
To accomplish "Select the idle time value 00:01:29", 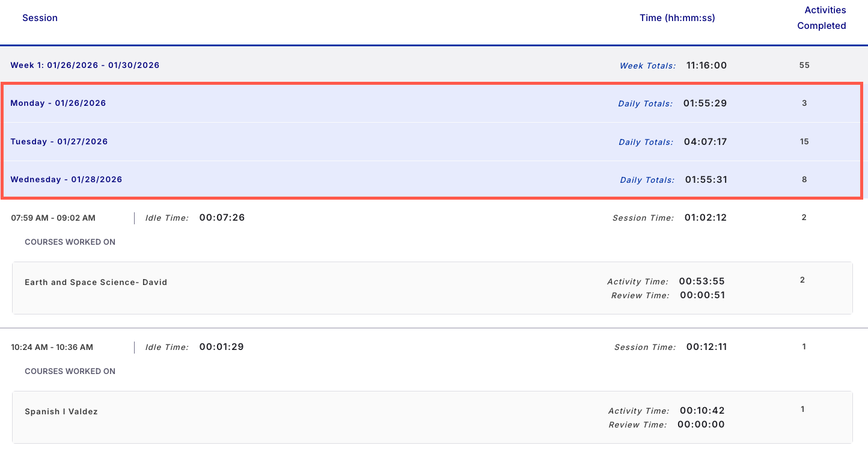I will [x=221, y=347].
